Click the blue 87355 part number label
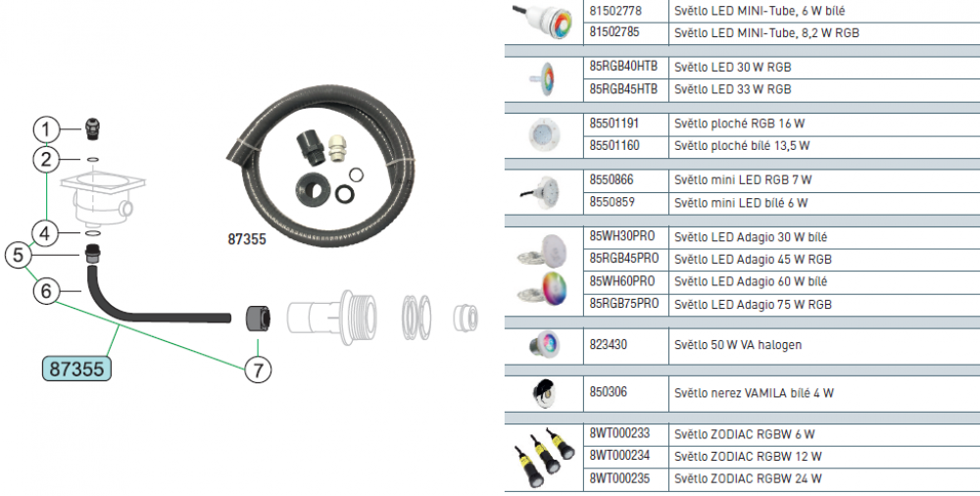The height and width of the screenshot is (496, 980). tap(76, 369)
